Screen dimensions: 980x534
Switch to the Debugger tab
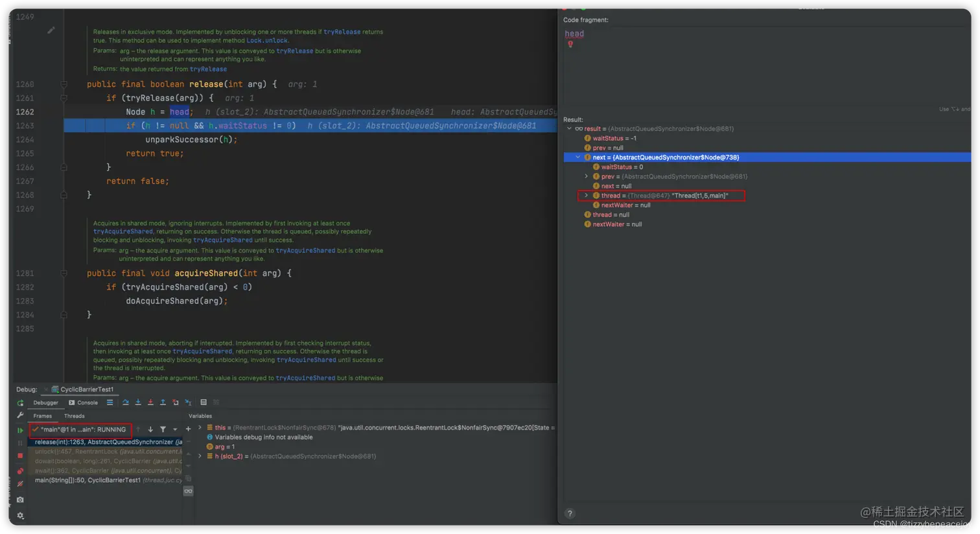45,402
